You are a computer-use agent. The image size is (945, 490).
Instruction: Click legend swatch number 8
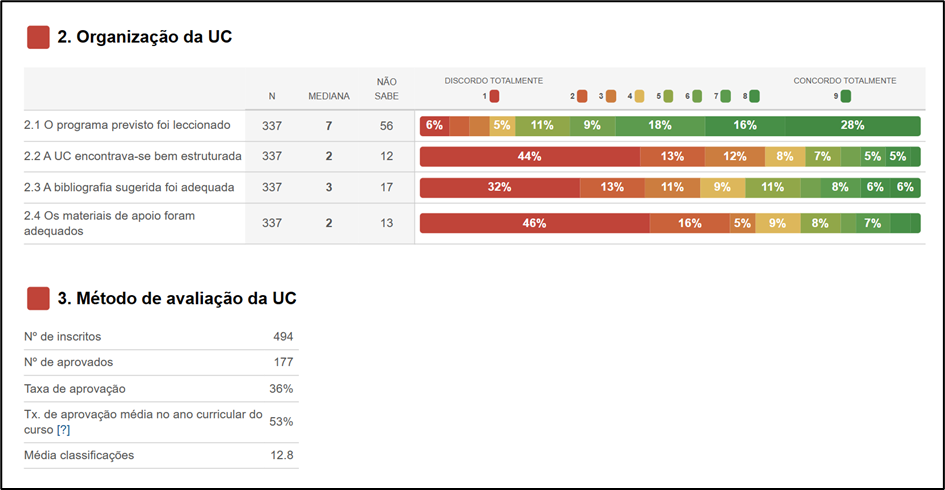click(x=754, y=96)
